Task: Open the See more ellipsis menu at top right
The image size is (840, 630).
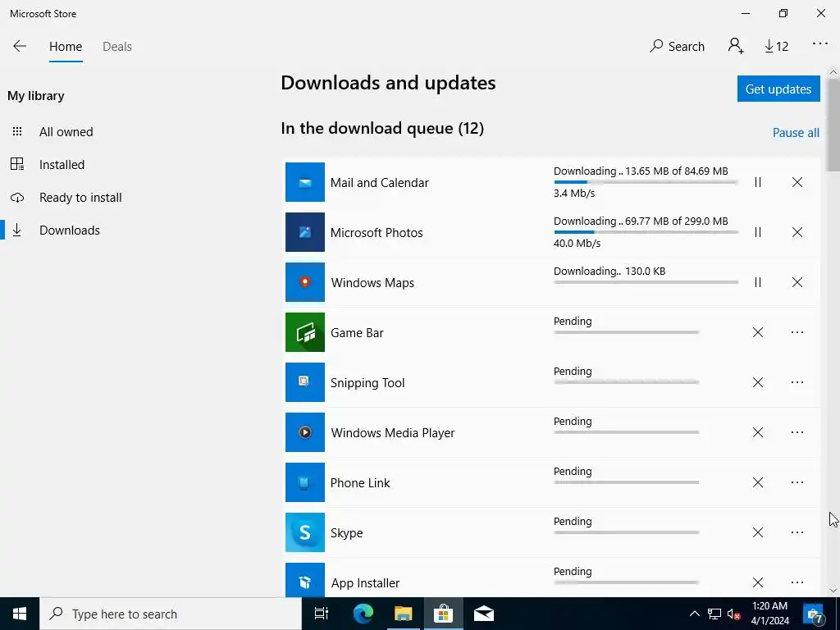Action: 820,44
